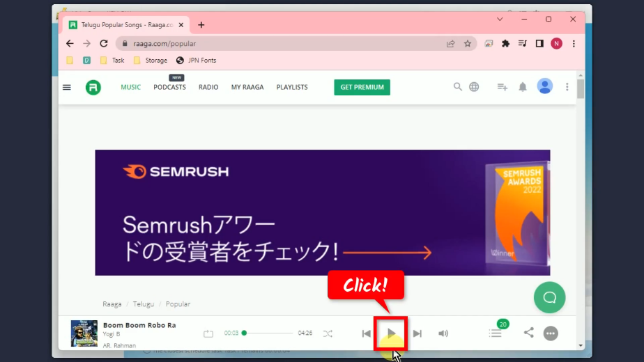This screenshot has height=362, width=644.
Task: Open the language globe selector
Action: 474,86
